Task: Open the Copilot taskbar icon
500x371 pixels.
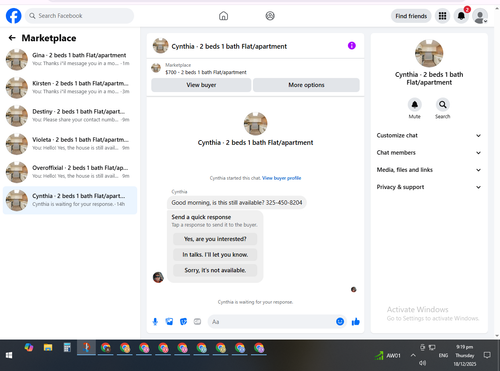Action: (29, 348)
